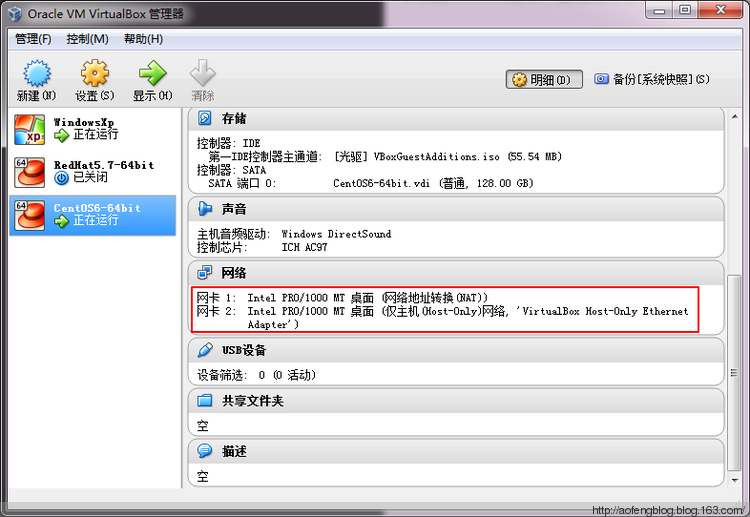Click scrollbar up arrow in details pane
750x517 pixels.
[735, 116]
